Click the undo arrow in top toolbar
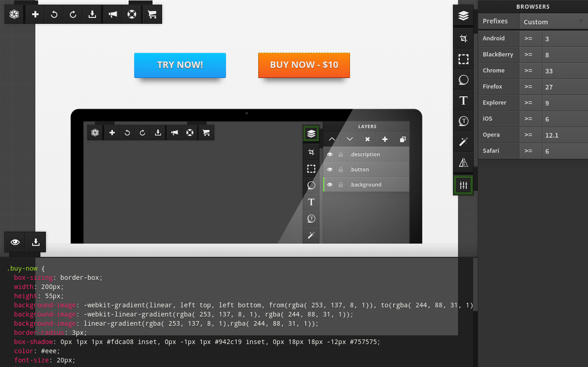Viewport: 588px width, 367px height. click(54, 15)
